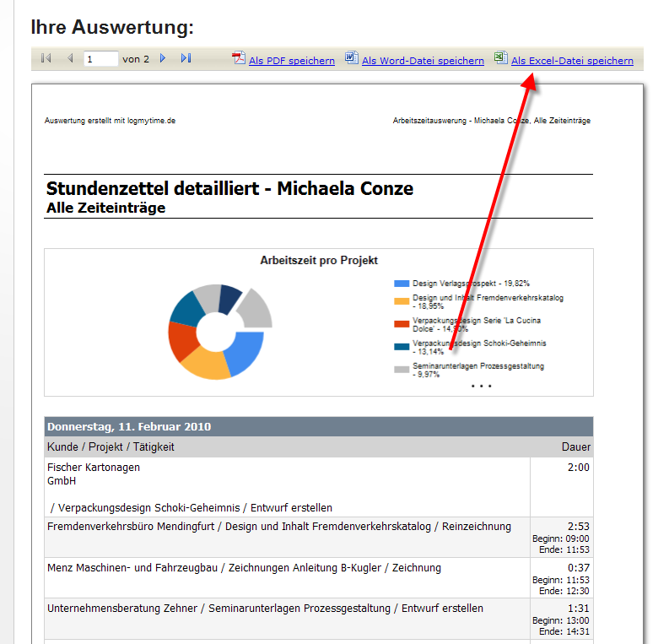Click the 2:53 duration value
The height and width of the screenshot is (644, 669).
click(579, 526)
